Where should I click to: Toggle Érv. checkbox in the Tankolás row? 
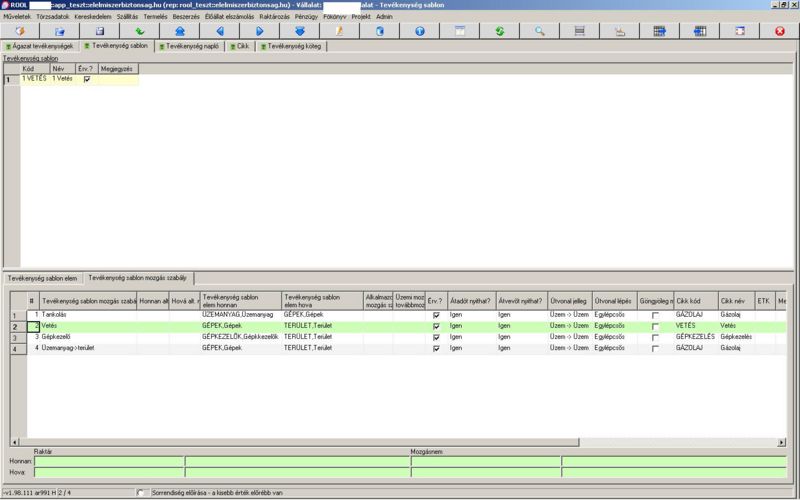(436, 315)
